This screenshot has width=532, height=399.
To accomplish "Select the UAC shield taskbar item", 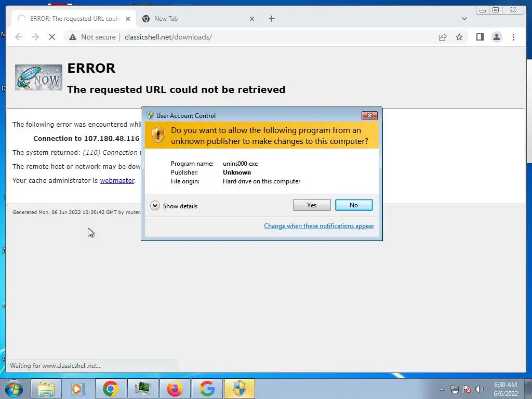I will click(239, 389).
